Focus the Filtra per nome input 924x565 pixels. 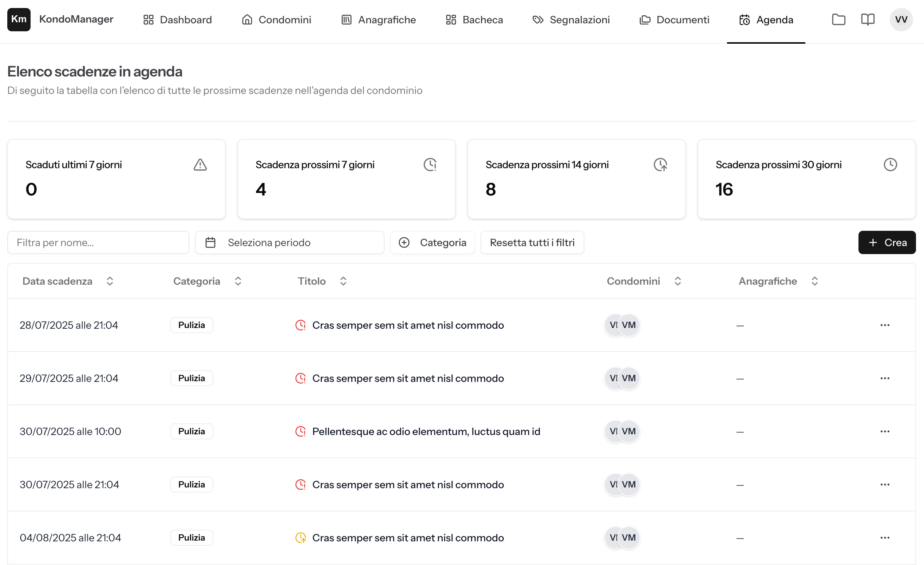(98, 242)
